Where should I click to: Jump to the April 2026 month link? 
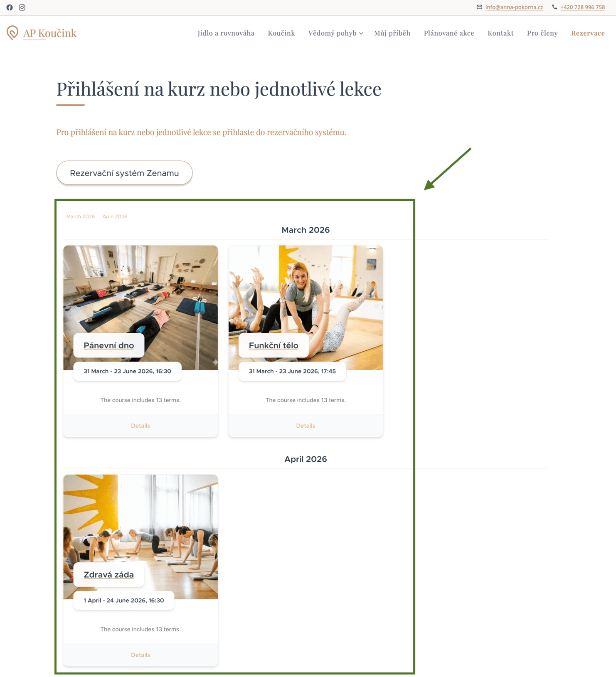[x=115, y=217]
